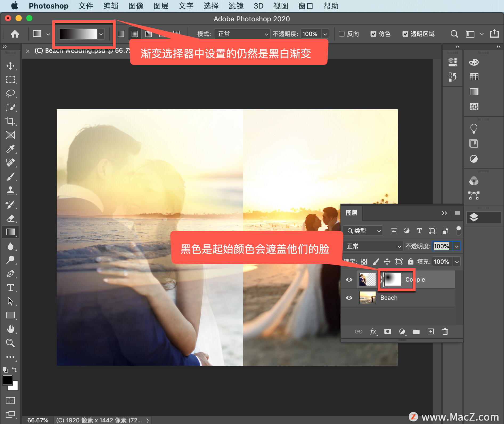Select the Move tool

click(x=11, y=66)
